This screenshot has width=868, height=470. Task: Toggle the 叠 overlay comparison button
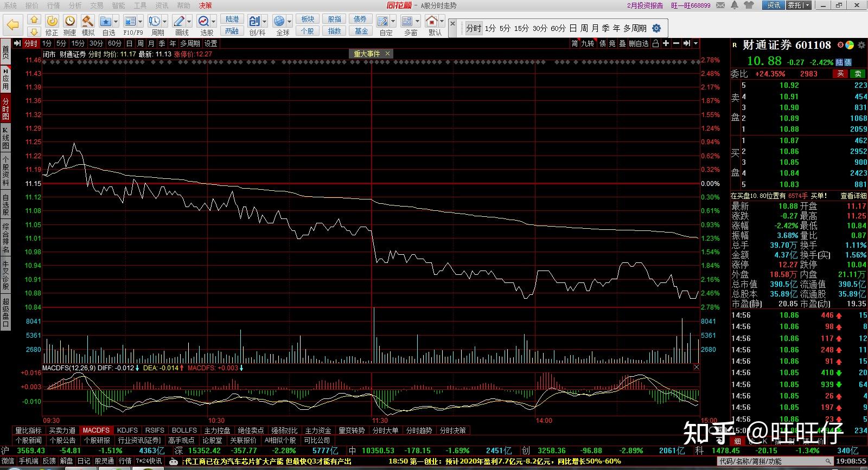pyautogui.click(x=622, y=43)
